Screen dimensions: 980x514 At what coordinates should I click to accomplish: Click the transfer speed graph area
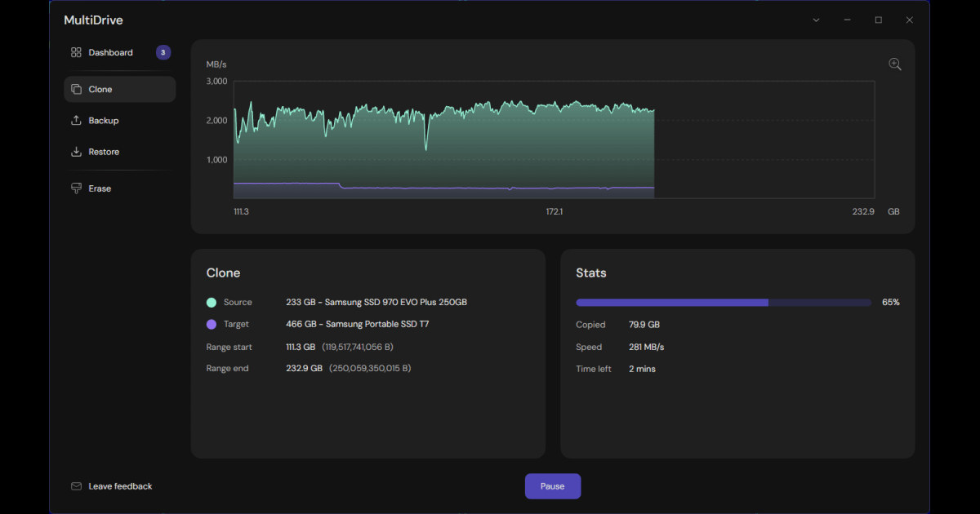[x=554, y=140]
